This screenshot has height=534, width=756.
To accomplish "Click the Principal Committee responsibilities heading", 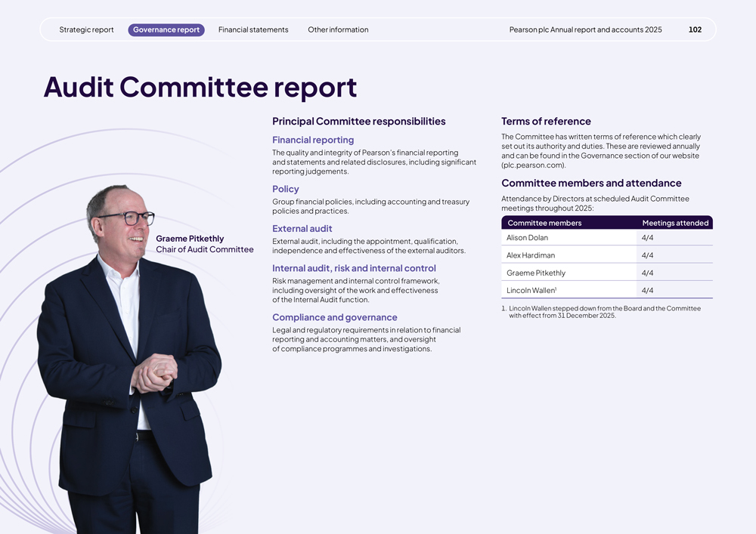I will [x=358, y=122].
